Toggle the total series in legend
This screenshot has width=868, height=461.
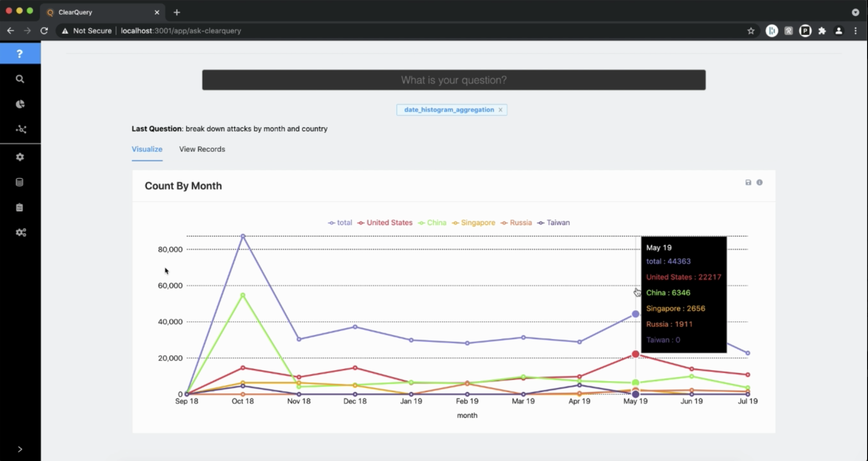[x=340, y=223]
